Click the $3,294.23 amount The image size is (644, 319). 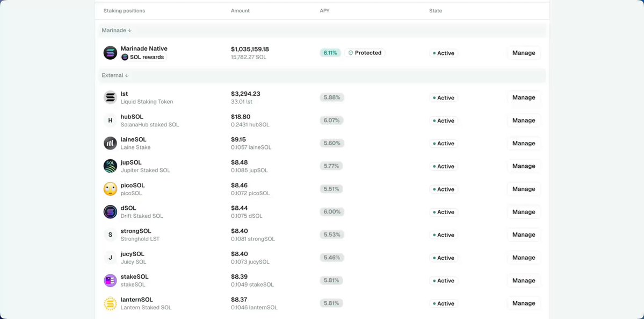245,94
